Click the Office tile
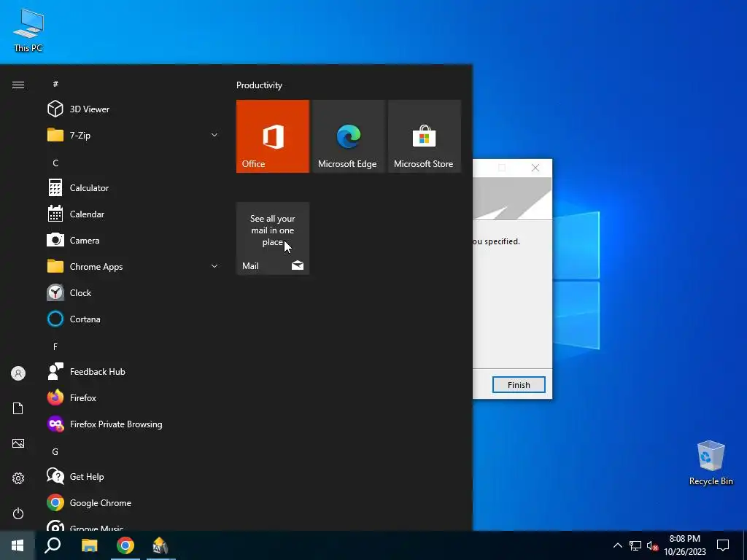This screenshot has height=560, width=747. [273, 136]
